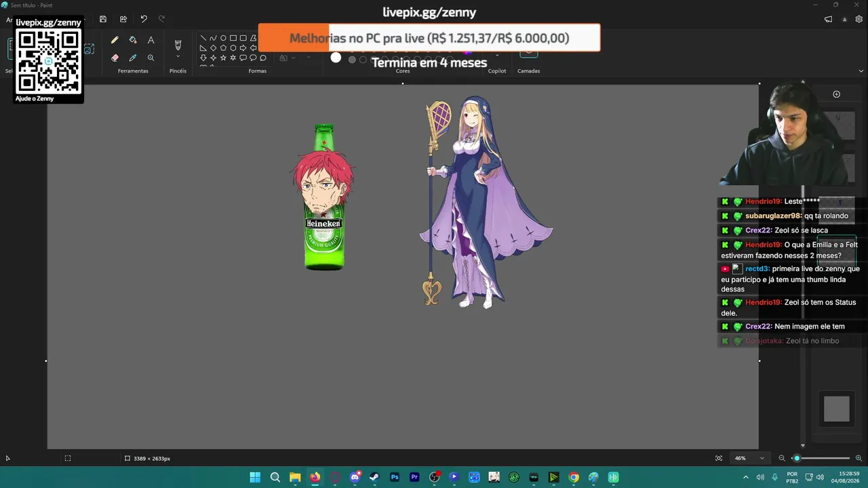The width and height of the screenshot is (868, 488).
Task: Open Steam from the taskbar
Action: click(374, 477)
